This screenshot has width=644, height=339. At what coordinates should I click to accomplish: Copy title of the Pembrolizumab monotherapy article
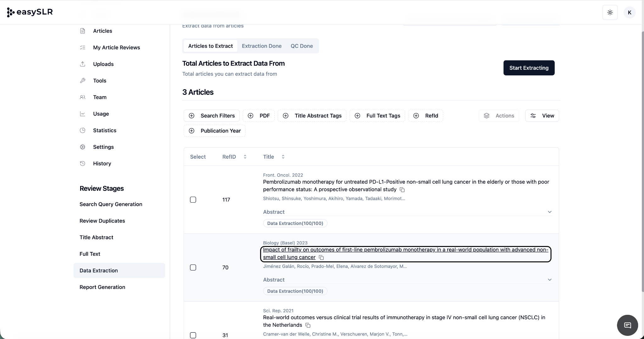point(402,190)
